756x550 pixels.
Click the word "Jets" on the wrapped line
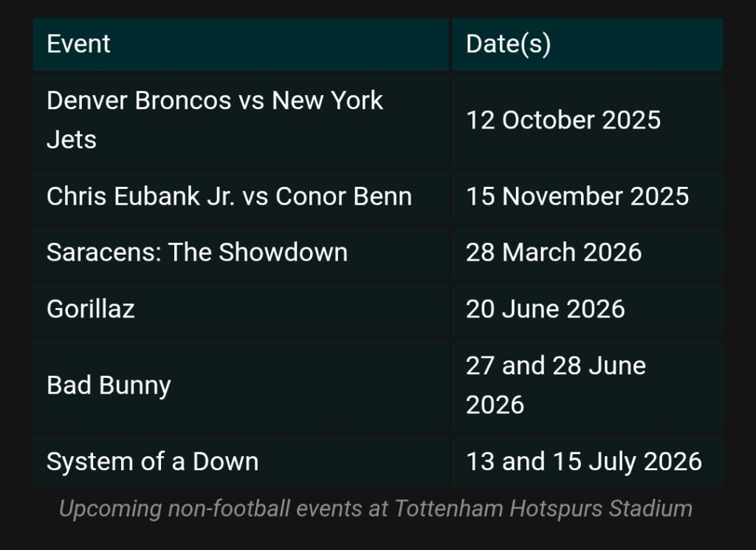[x=72, y=140]
